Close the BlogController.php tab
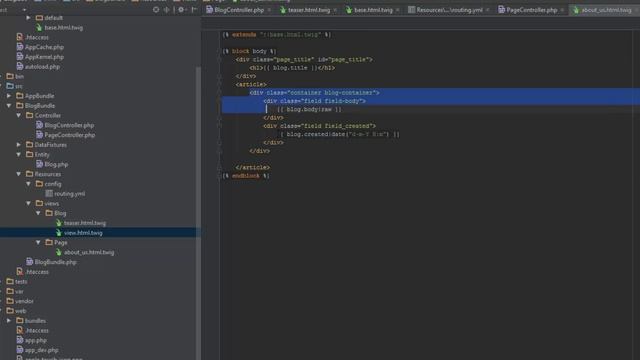The height and width of the screenshot is (360, 640). click(x=269, y=10)
